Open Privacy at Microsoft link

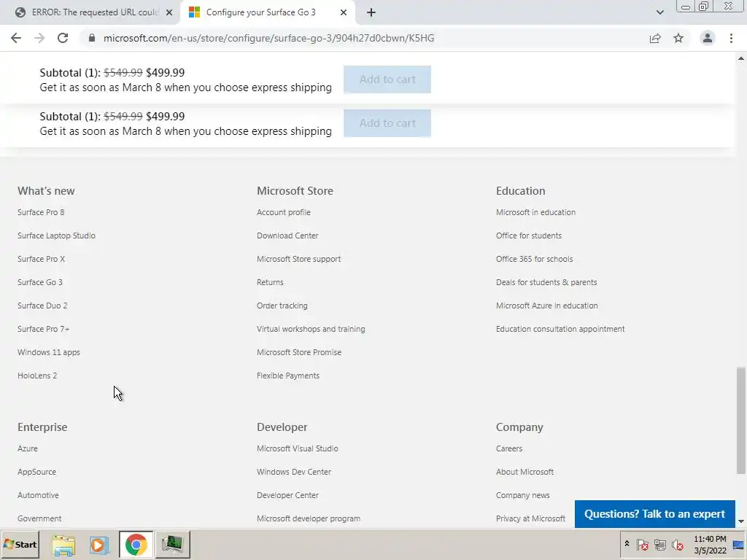click(x=531, y=518)
